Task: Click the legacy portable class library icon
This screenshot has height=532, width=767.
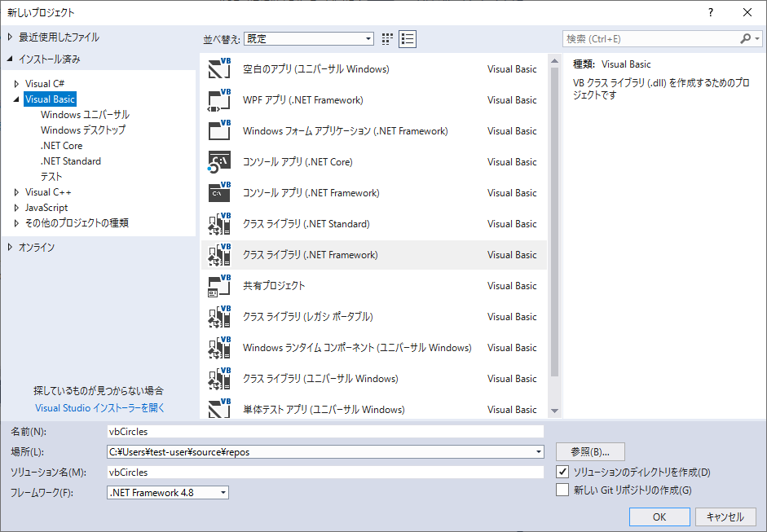Action: pyautogui.click(x=219, y=316)
